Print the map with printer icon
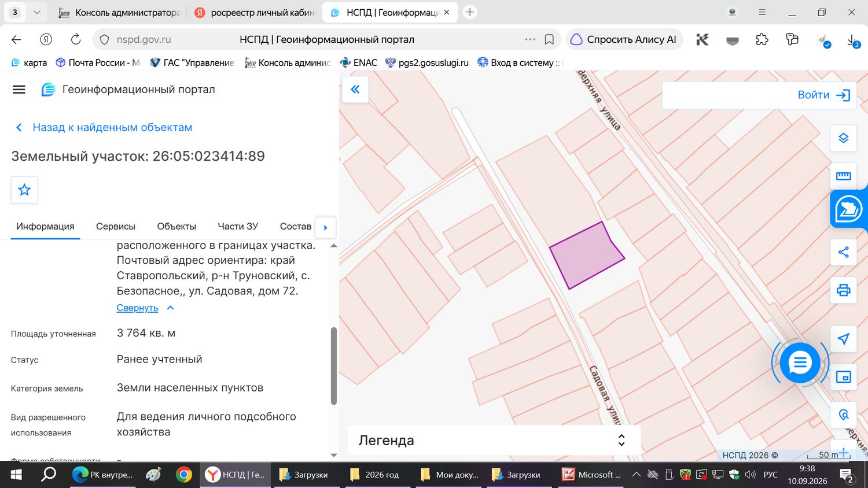The image size is (868, 488). [844, 290]
